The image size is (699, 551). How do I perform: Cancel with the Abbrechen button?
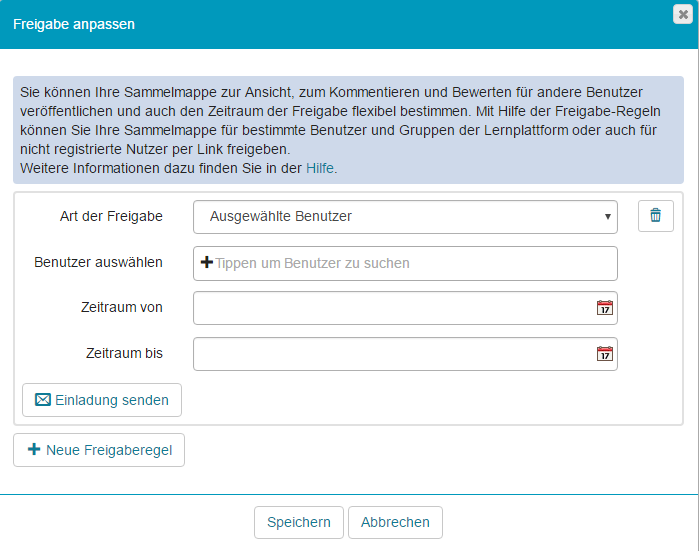pyautogui.click(x=395, y=522)
